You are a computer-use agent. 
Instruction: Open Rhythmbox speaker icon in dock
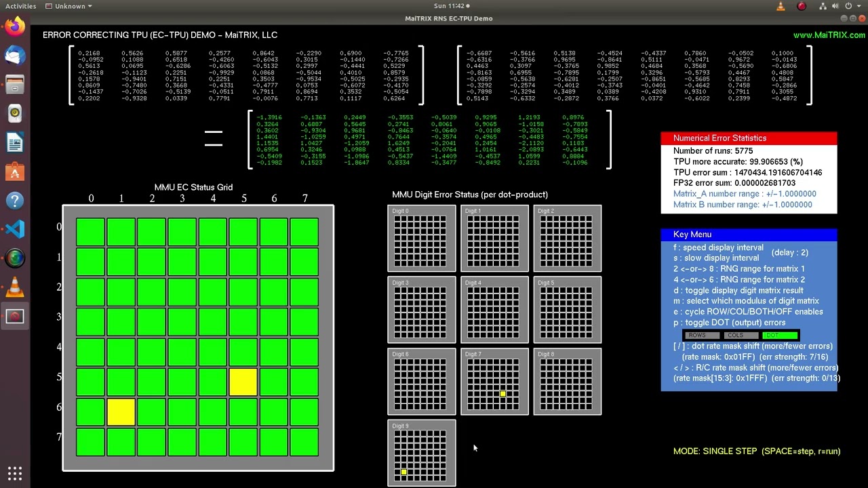click(15, 114)
